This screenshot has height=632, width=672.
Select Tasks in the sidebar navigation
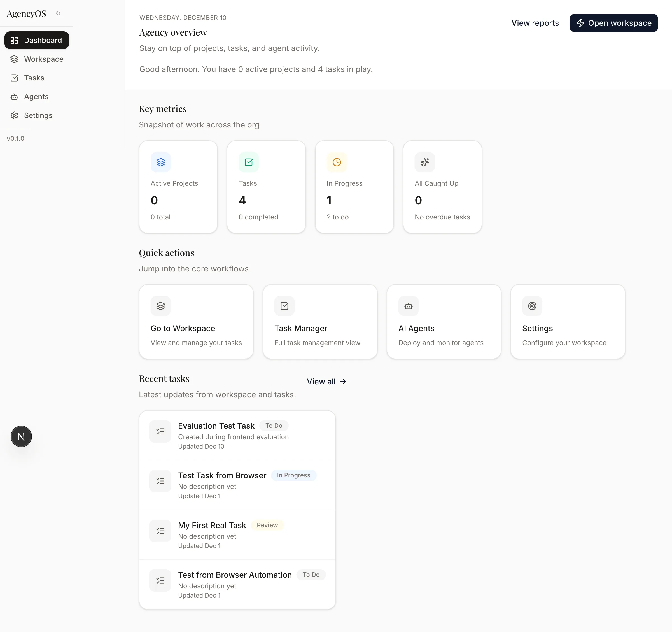(34, 78)
